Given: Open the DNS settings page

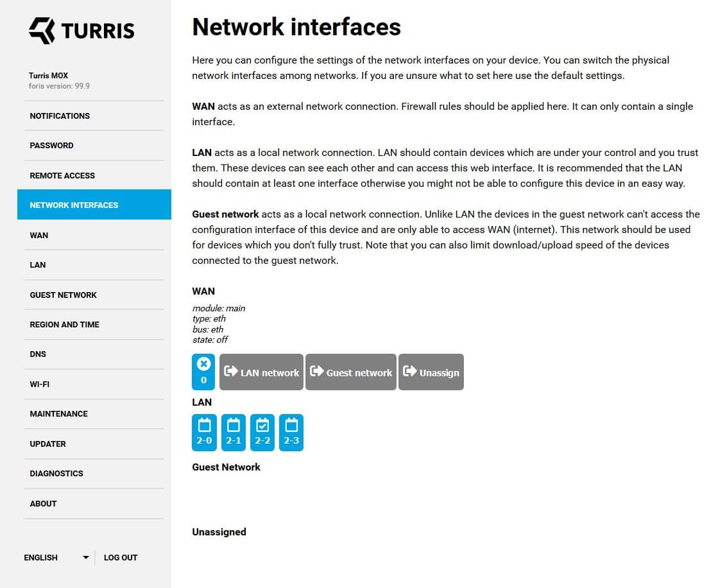Looking at the screenshot, I should coord(38,354).
